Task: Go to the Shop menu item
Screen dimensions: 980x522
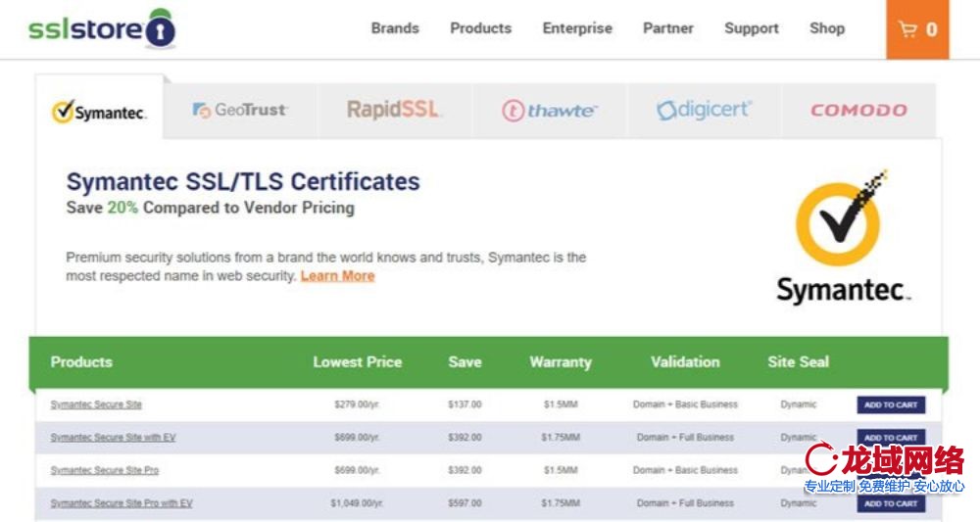Action: point(826,28)
